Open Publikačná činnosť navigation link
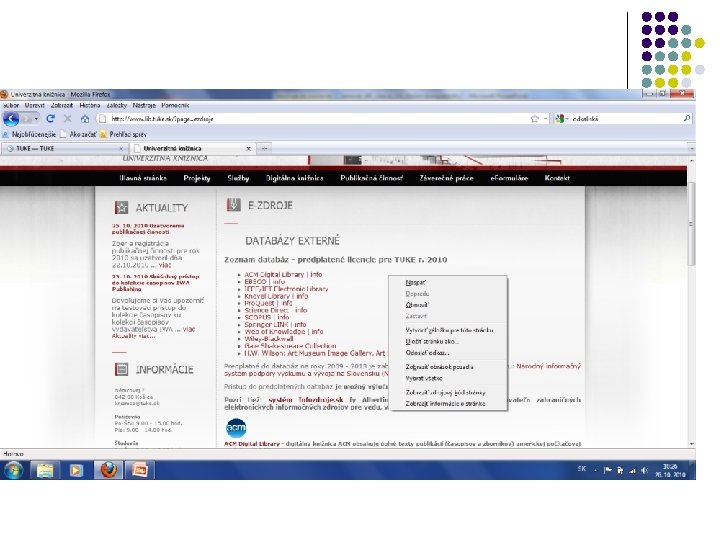 [371, 178]
